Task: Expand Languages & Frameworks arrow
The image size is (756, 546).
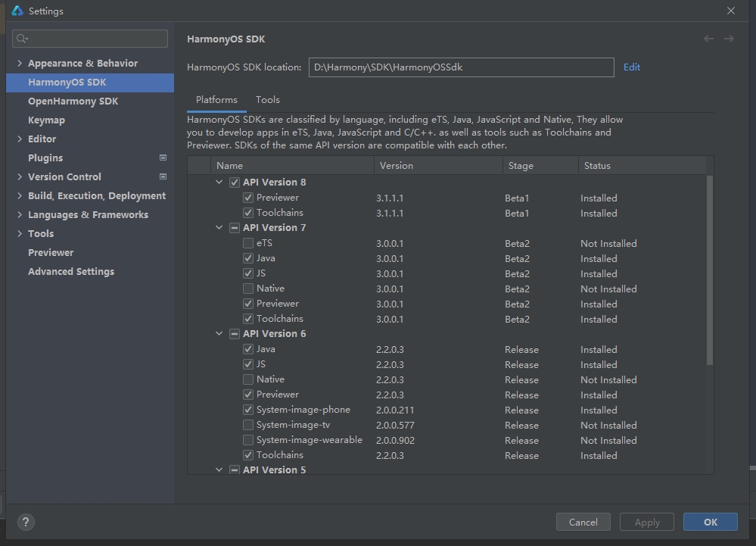Action: point(19,214)
